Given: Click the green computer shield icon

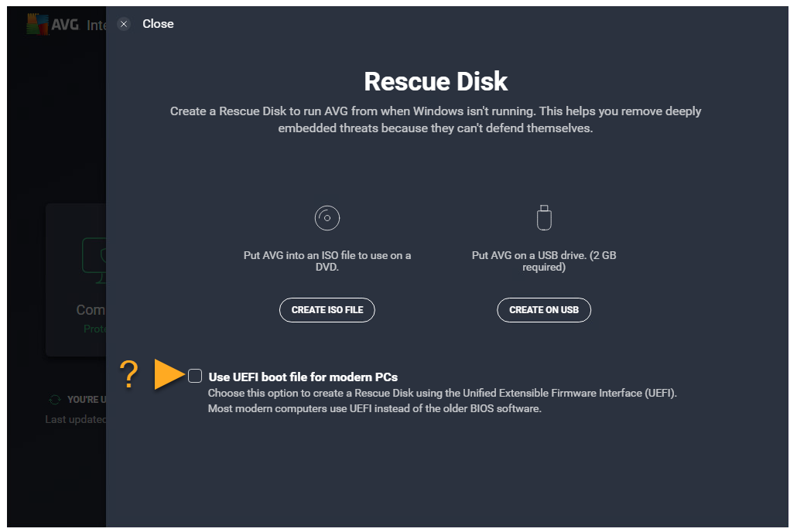Looking at the screenshot, I should point(94,256).
